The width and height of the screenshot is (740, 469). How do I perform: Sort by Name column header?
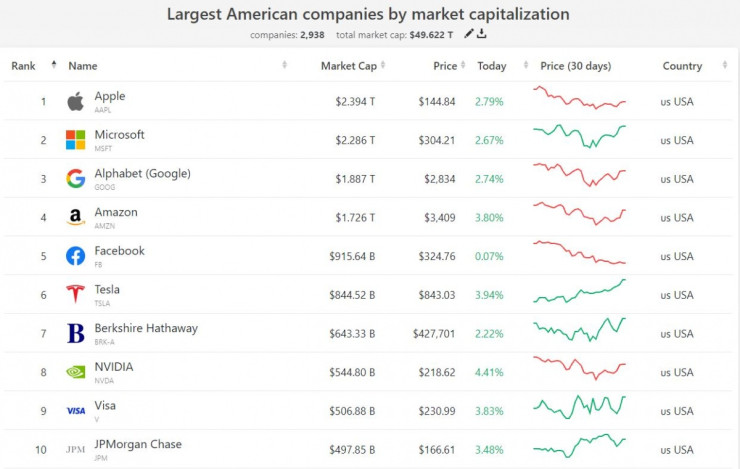point(83,66)
